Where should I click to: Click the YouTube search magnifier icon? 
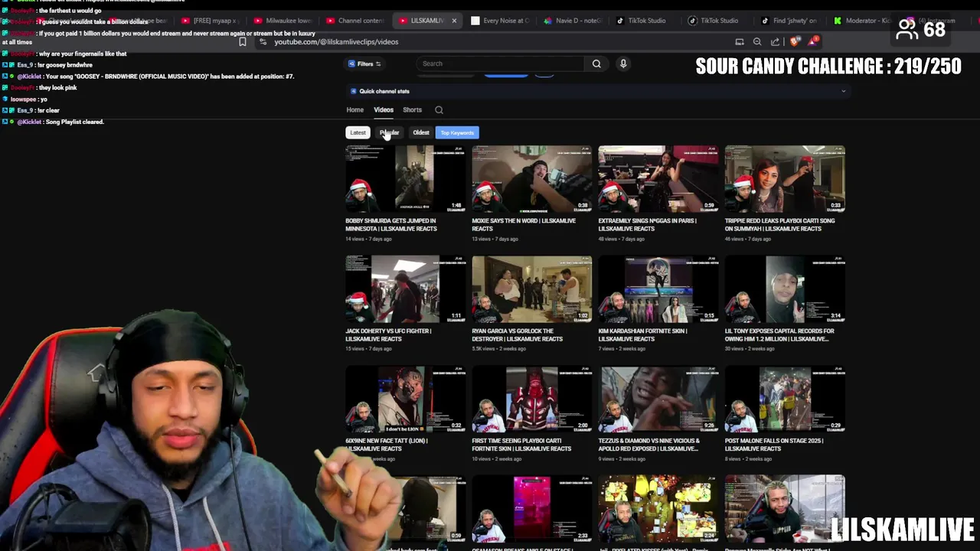pos(596,64)
